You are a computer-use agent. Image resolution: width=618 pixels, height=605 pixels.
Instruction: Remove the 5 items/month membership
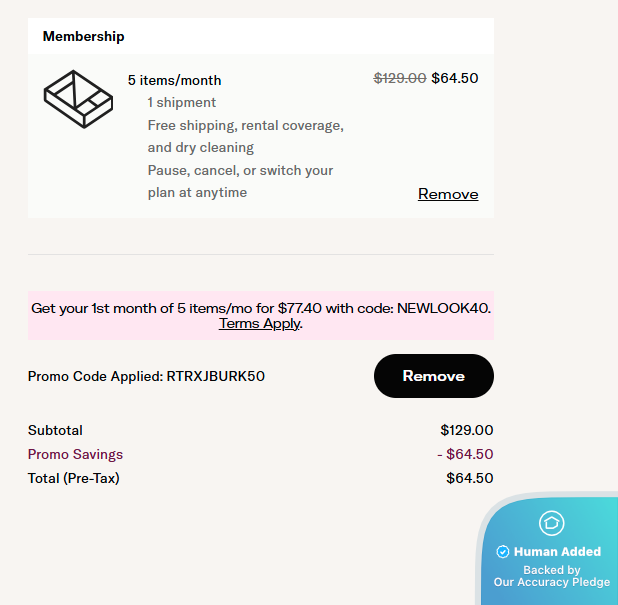pos(448,194)
